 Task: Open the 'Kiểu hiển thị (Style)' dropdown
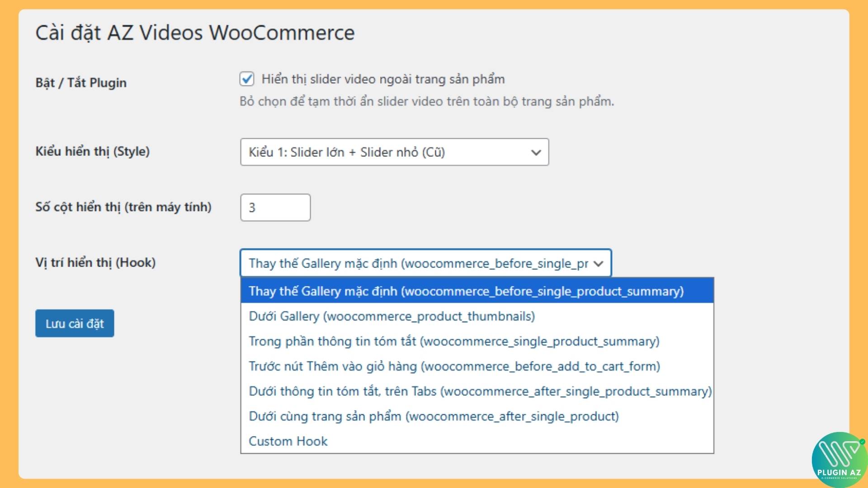[x=394, y=152]
